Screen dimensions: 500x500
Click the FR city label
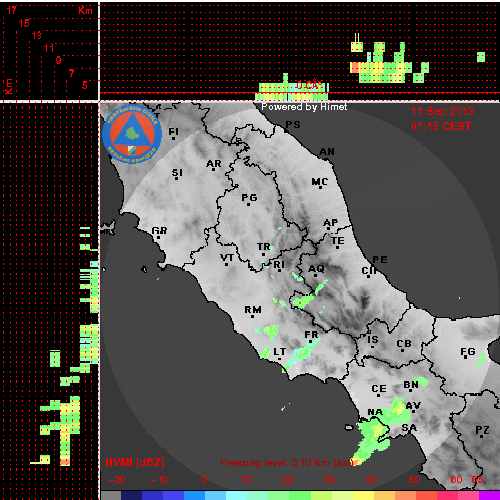[311, 335]
